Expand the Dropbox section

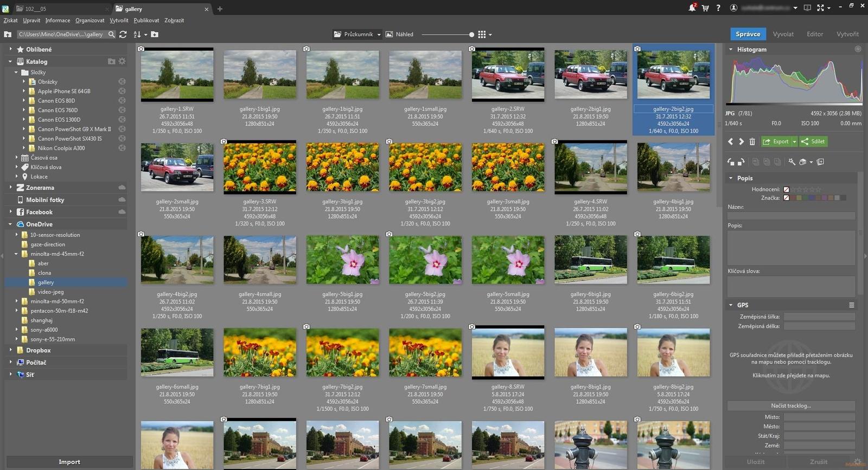tap(10, 350)
